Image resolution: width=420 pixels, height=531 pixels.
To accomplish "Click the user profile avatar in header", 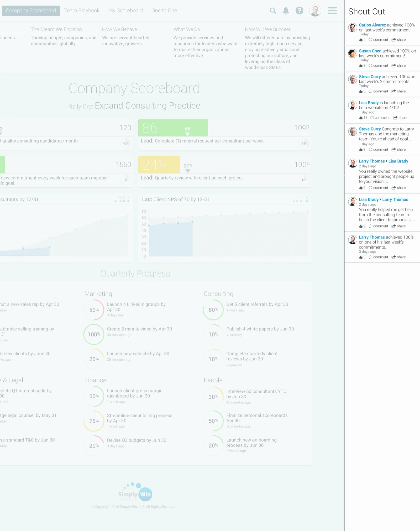I will coord(315,11).
